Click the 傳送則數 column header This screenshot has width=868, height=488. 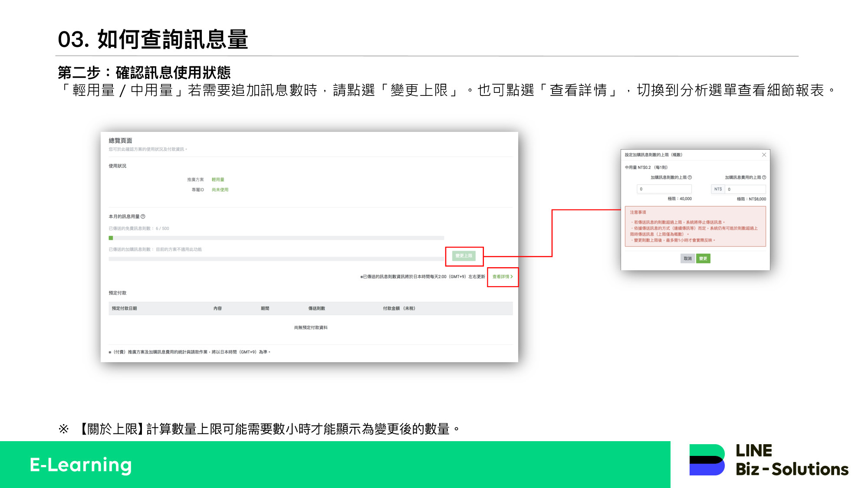(316, 308)
